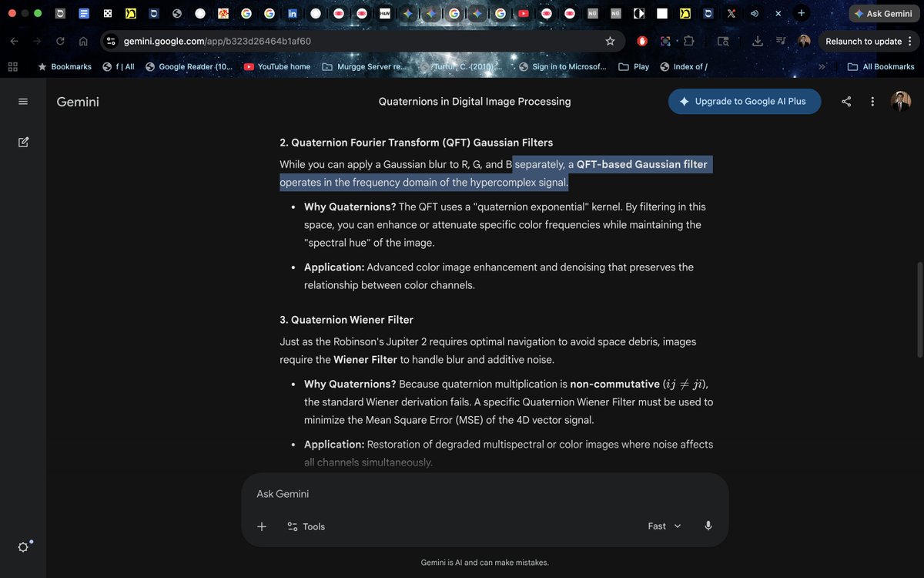Switch to the Google Docs tab
Screen dimensions: 924x578
84,13
